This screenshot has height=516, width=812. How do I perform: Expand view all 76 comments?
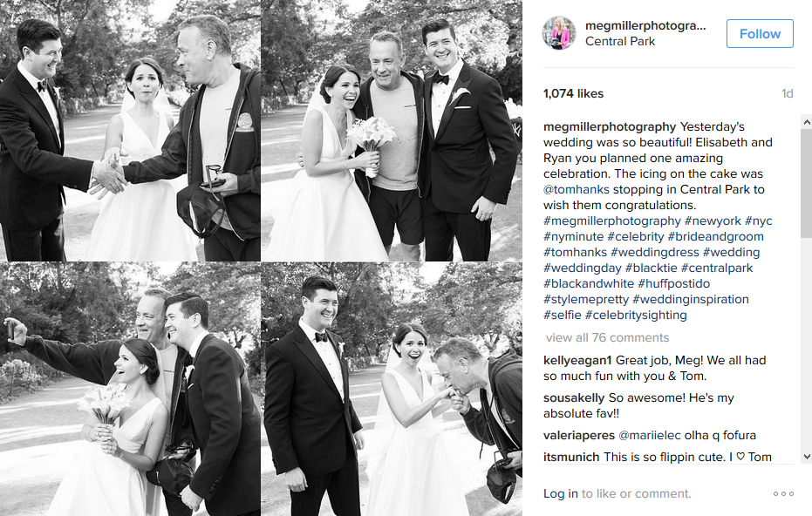tap(607, 337)
